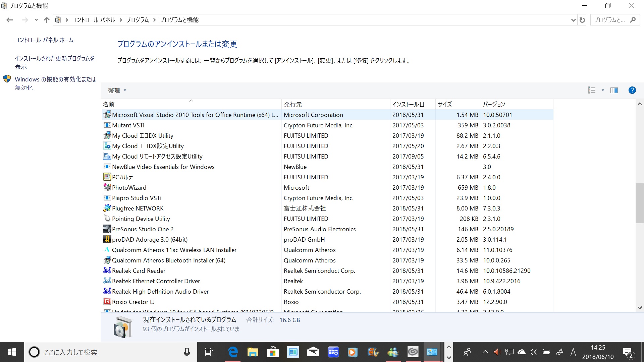Click the change view list icon
The height and width of the screenshot is (362, 644).
[592, 90]
